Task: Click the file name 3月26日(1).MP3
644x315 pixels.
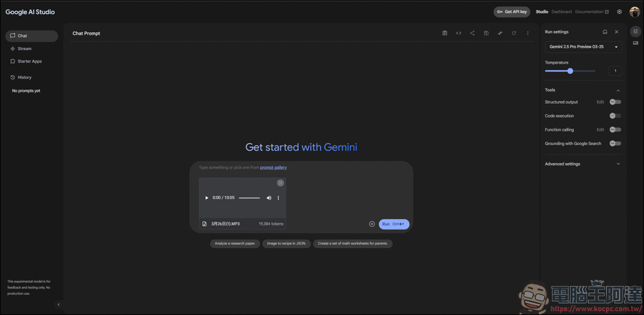Action: 225,224
